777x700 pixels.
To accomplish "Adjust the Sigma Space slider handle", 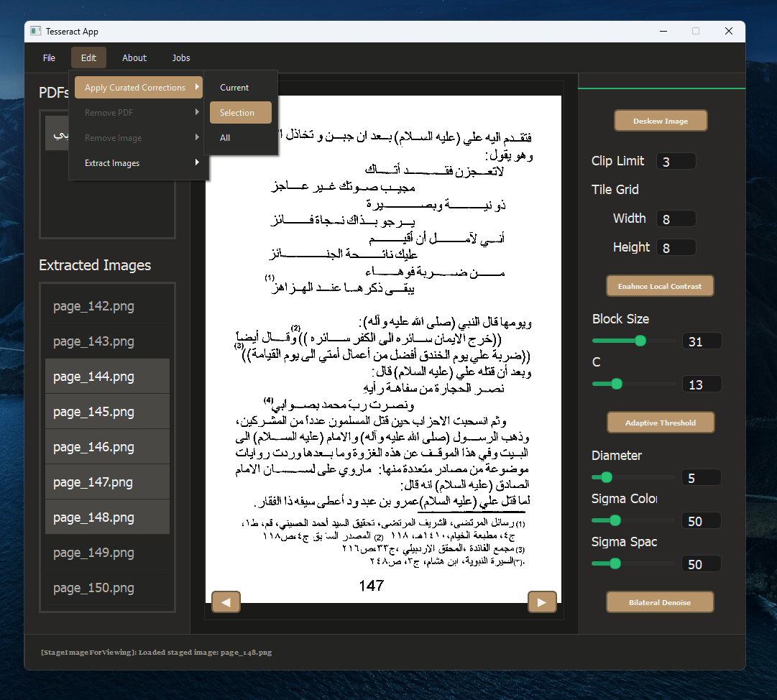I will tap(615, 563).
